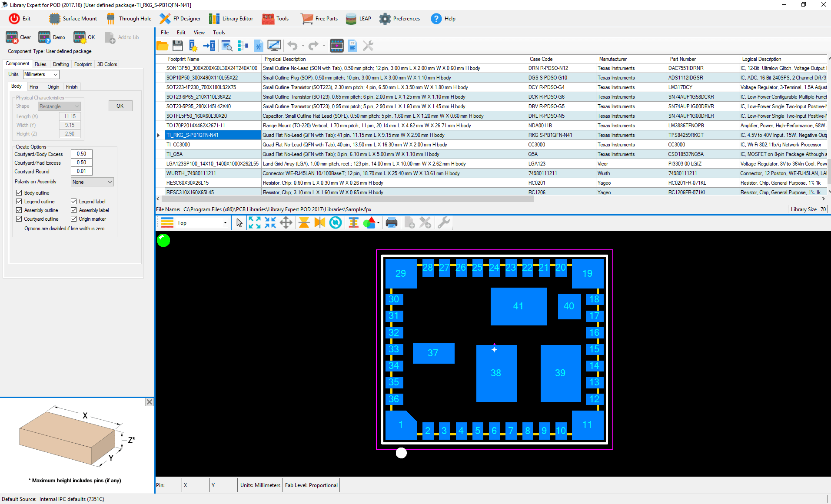The width and height of the screenshot is (831, 504).
Task: Click the zoom in (collapse arrows) icon
Action: [270, 223]
